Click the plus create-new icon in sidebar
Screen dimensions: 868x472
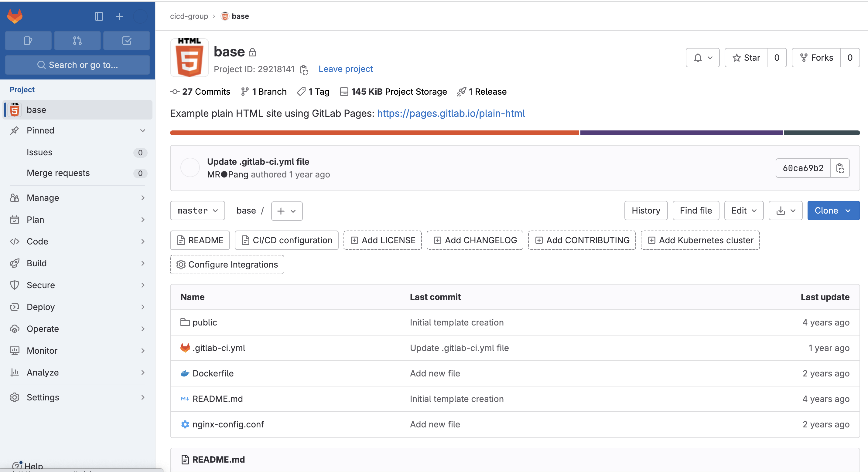point(120,16)
